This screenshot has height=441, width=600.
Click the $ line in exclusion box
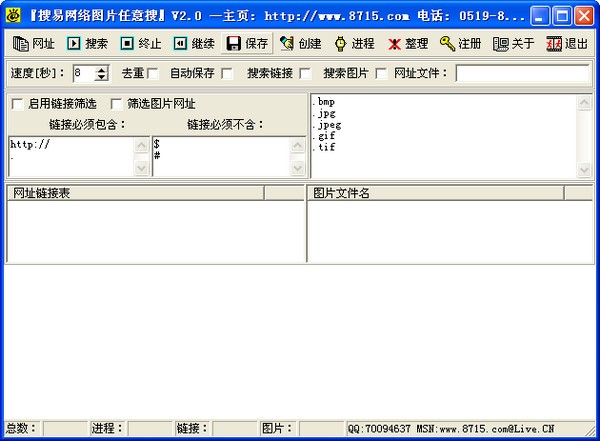pyautogui.click(x=156, y=144)
